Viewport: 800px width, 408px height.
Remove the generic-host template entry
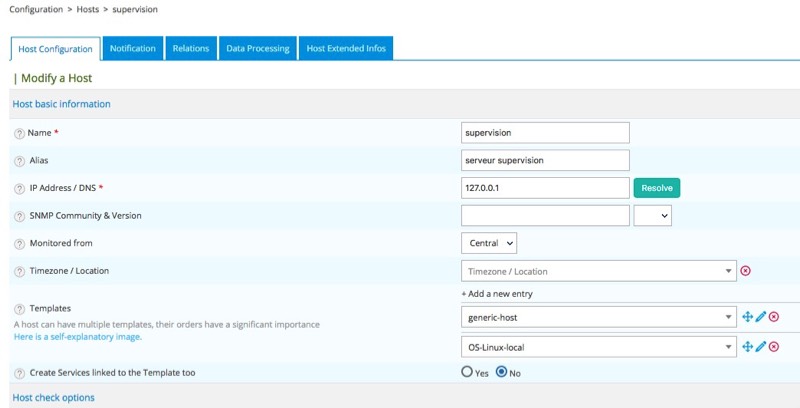(x=774, y=317)
